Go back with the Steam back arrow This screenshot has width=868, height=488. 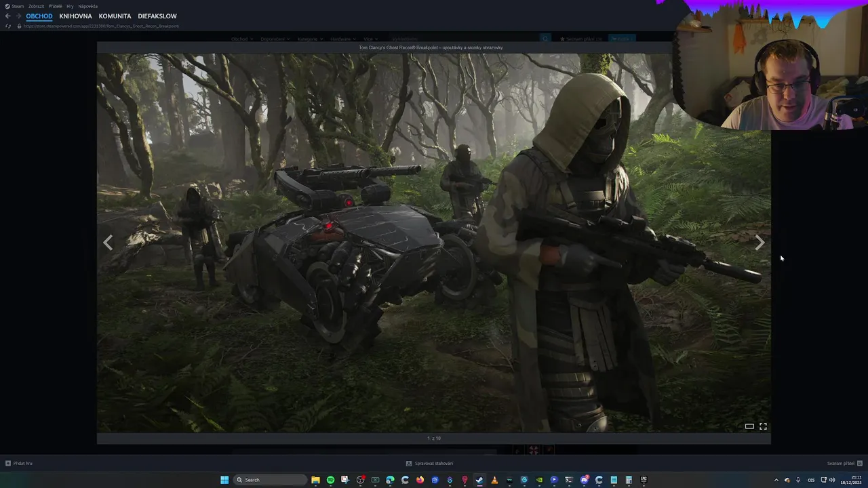(7, 16)
